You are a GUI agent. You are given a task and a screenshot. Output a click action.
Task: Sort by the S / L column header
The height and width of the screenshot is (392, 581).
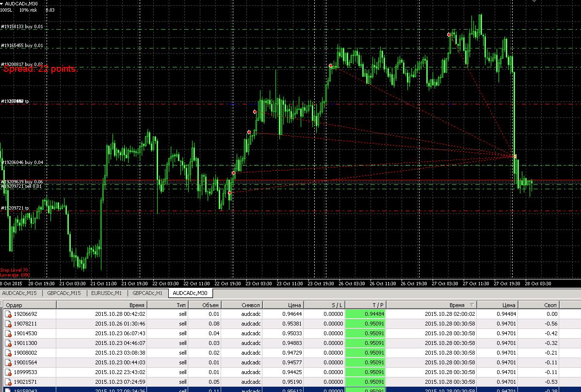coord(324,305)
